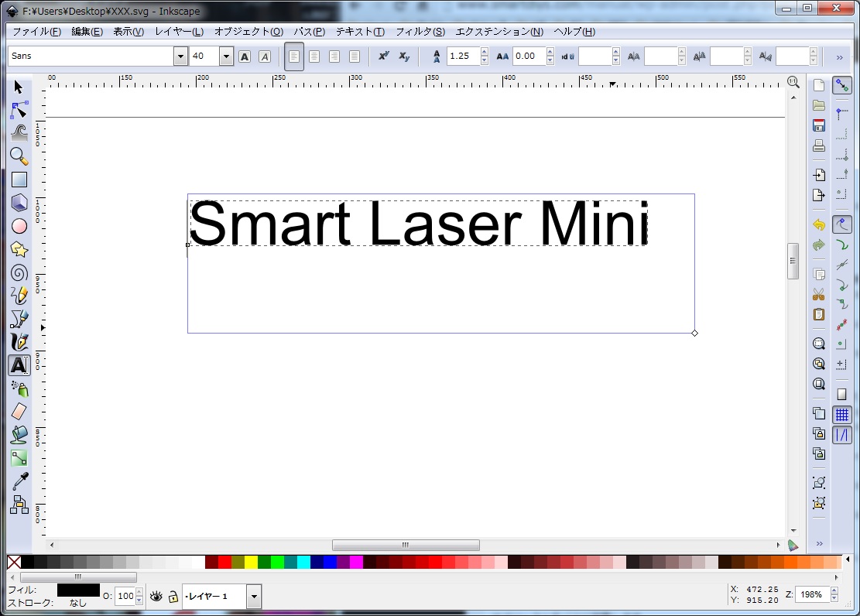Select the Paint Bucket fill tool

point(19,434)
